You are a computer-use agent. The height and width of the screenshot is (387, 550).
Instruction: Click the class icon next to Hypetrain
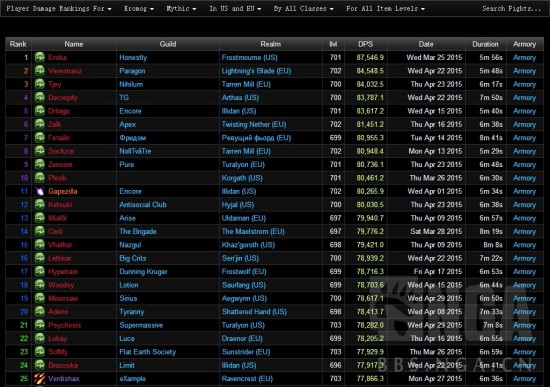(x=40, y=271)
